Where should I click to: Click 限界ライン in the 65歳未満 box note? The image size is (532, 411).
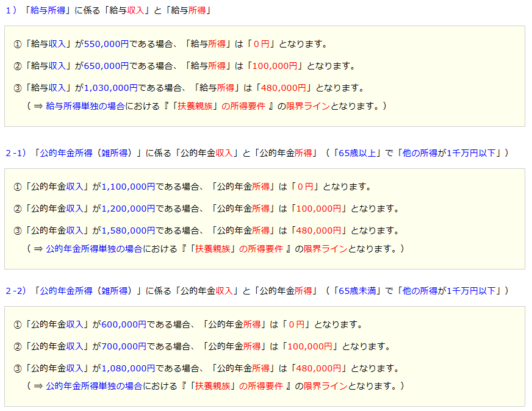[326, 386]
